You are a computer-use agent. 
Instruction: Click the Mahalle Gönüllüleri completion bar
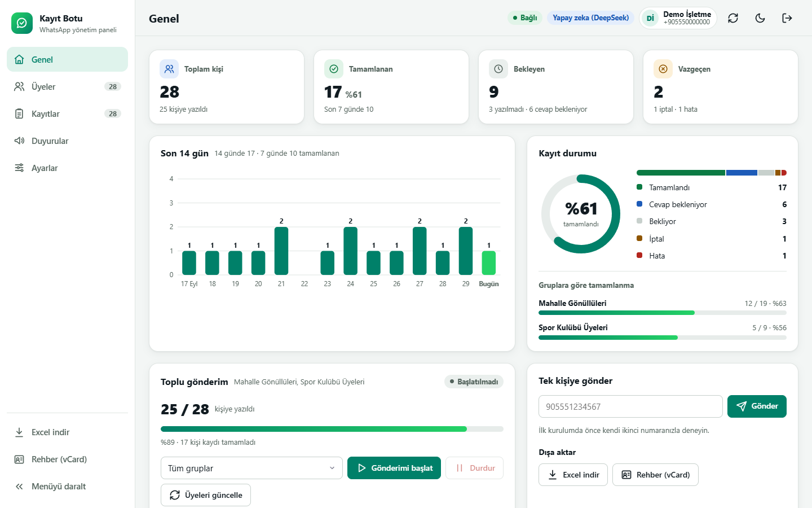[x=663, y=312]
